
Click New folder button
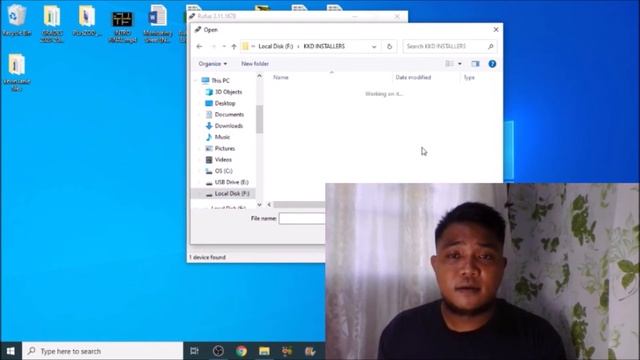(255, 64)
